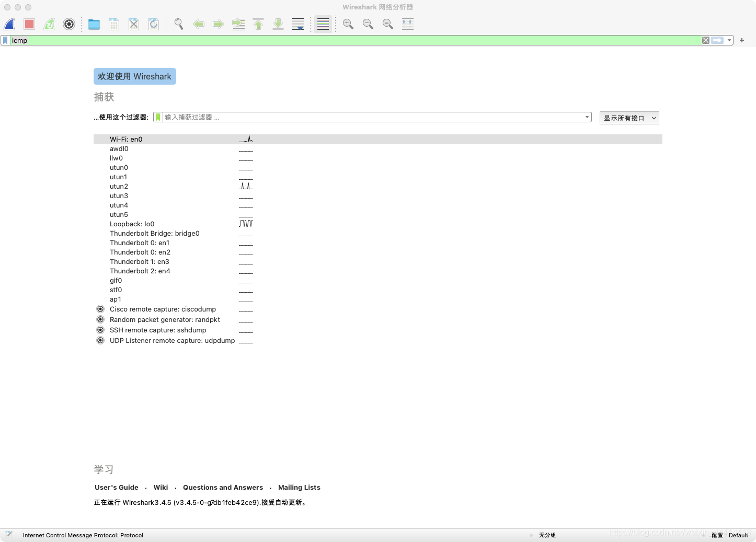Jump to the last packet icon
The height and width of the screenshot is (542, 756).
point(278,24)
